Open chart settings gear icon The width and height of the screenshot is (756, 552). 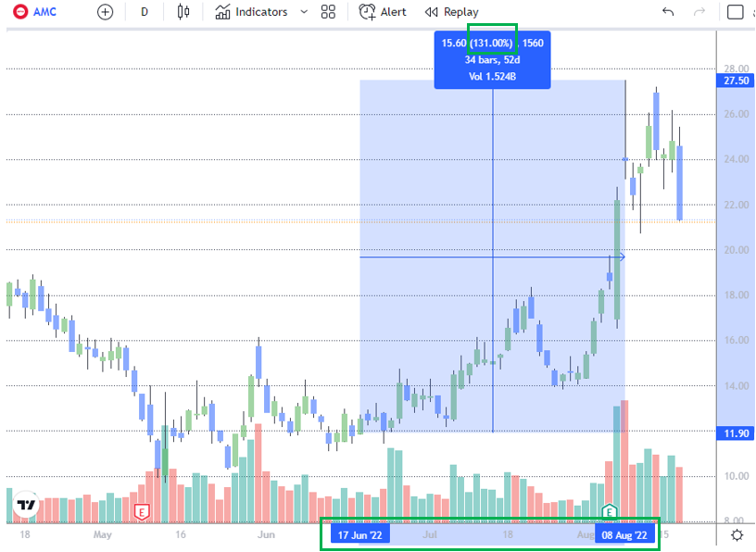click(x=737, y=534)
